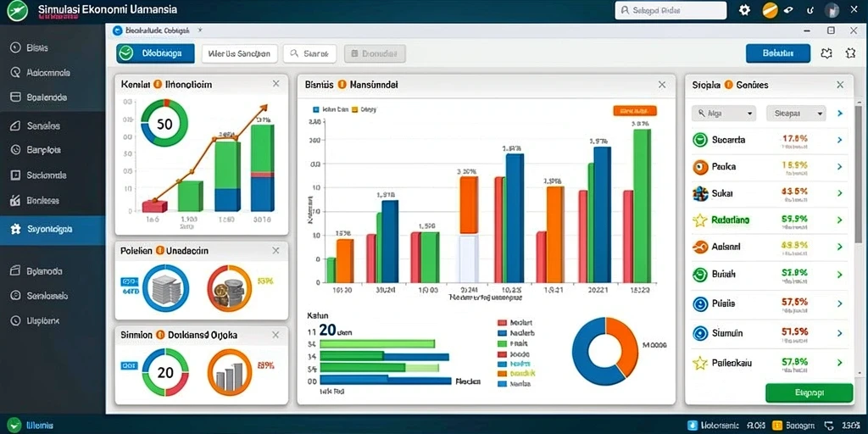Click the gold coins ring icon
Image resolution: width=868 pixels, height=434 pixels.
point(229,288)
